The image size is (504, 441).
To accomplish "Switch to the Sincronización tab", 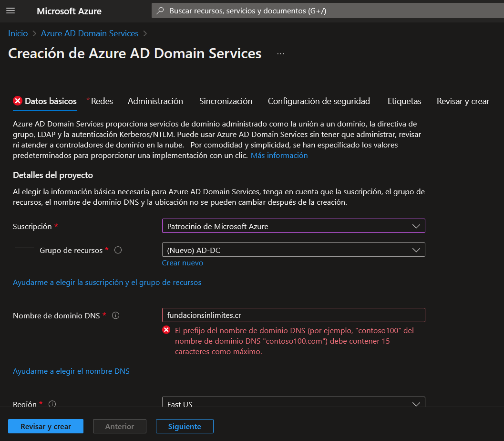I will 226,101.
